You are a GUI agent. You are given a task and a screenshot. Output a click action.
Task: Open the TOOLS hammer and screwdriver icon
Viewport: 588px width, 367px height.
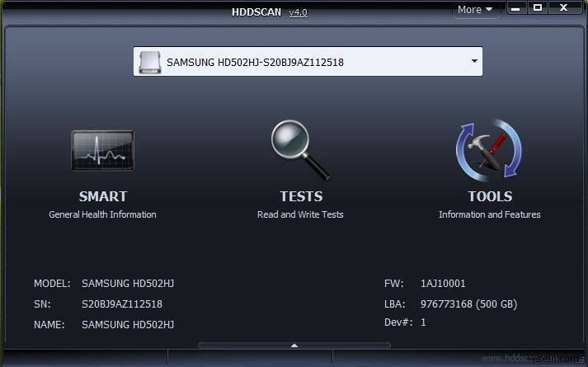click(489, 151)
